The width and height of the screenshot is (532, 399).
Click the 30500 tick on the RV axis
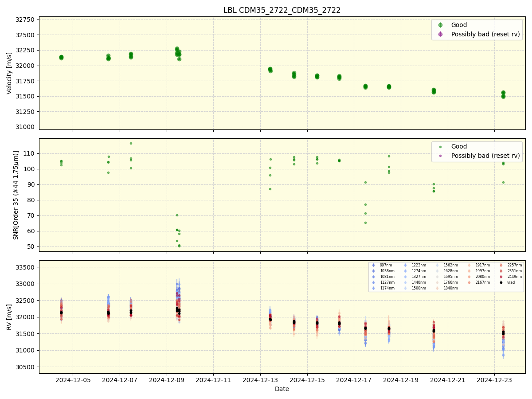click(x=26, y=367)
